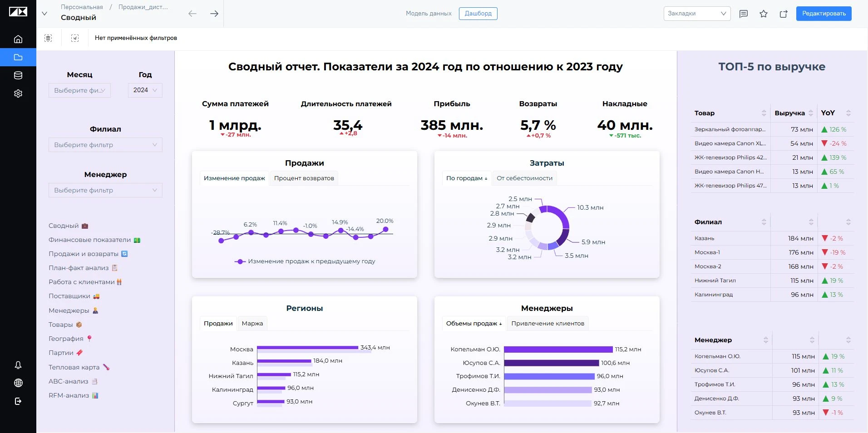The height and width of the screenshot is (433, 868).
Task: Open the Менеджер filter dropdown
Action: (x=105, y=190)
